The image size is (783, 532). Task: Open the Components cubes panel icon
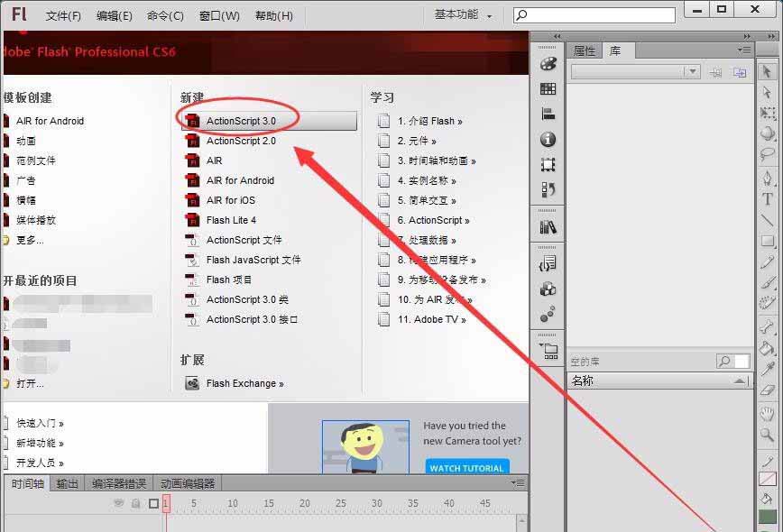click(548, 289)
